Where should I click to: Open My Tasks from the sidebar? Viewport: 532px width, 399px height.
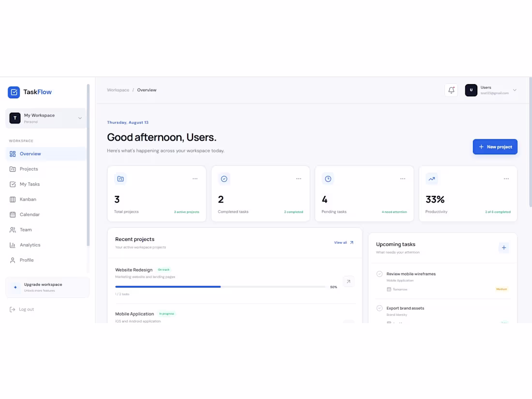coord(46,184)
